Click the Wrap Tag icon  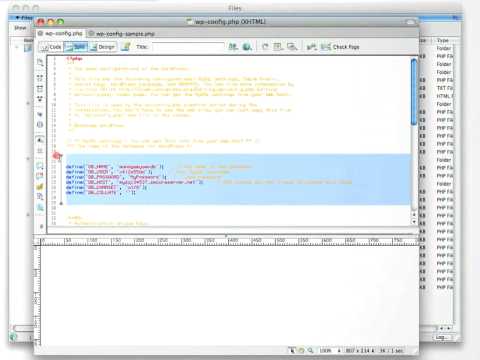click(x=40, y=186)
